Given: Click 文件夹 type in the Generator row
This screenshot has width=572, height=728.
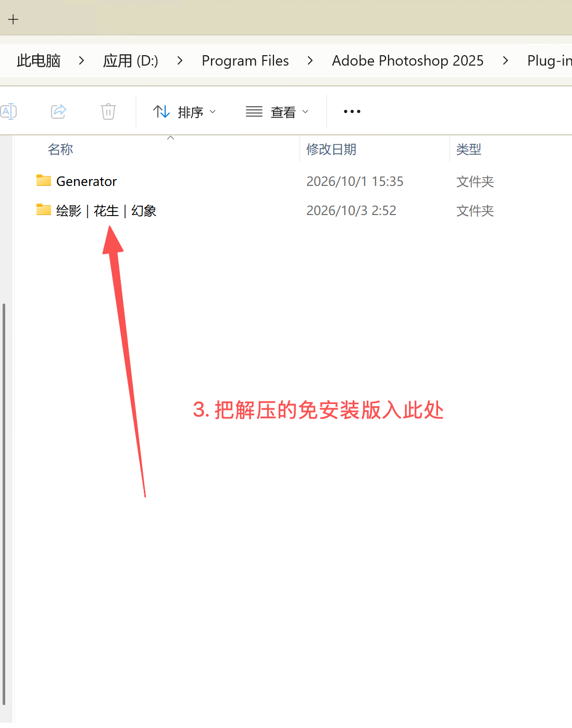Looking at the screenshot, I should (475, 182).
